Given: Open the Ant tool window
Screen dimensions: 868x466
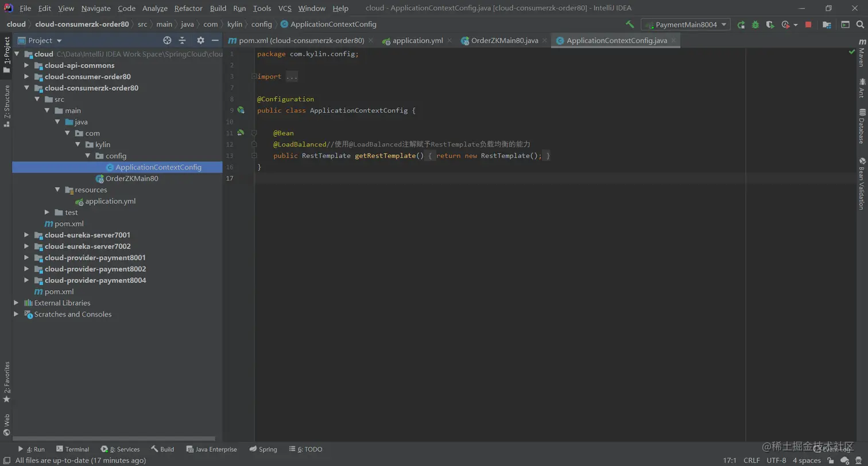Looking at the screenshot, I should click(x=862, y=88).
